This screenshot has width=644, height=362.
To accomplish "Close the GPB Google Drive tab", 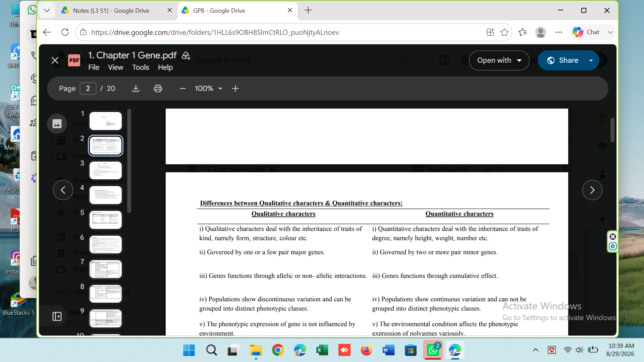I will [x=290, y=10].
